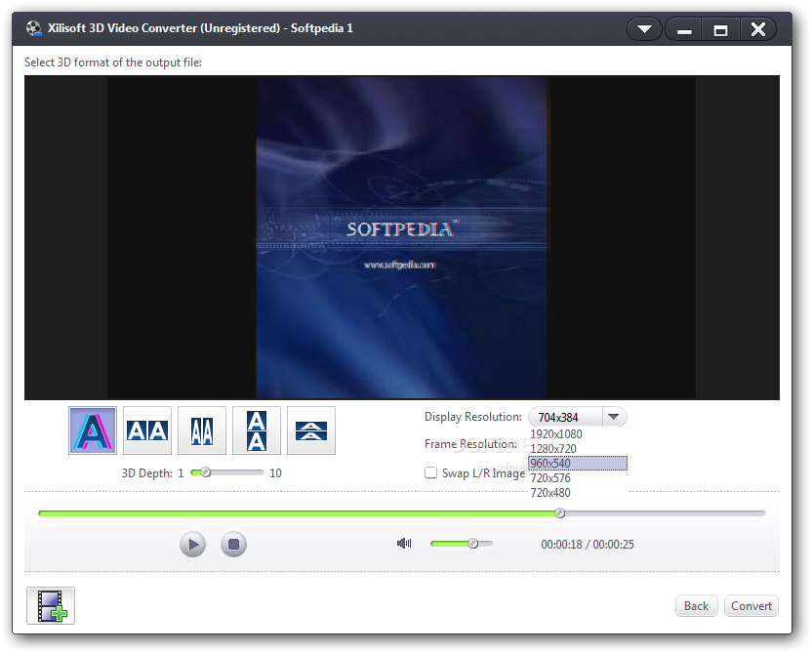Click the video seek bar handle
812x654 pixels.
(x=560, y=513)
